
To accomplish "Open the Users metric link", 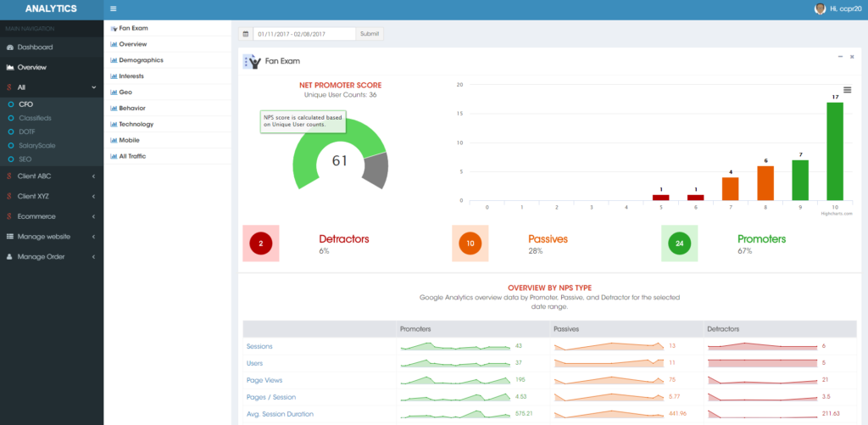I will [x=254, y=363].
